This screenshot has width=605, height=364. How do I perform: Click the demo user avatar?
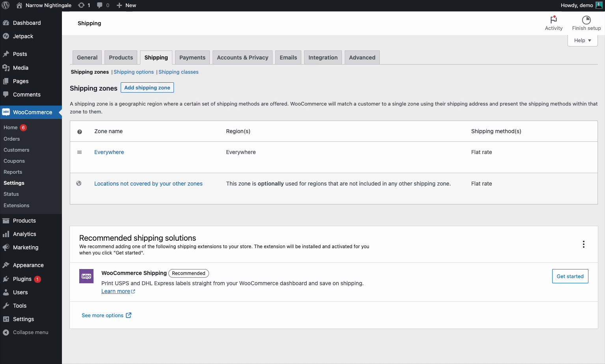point(599,5)
